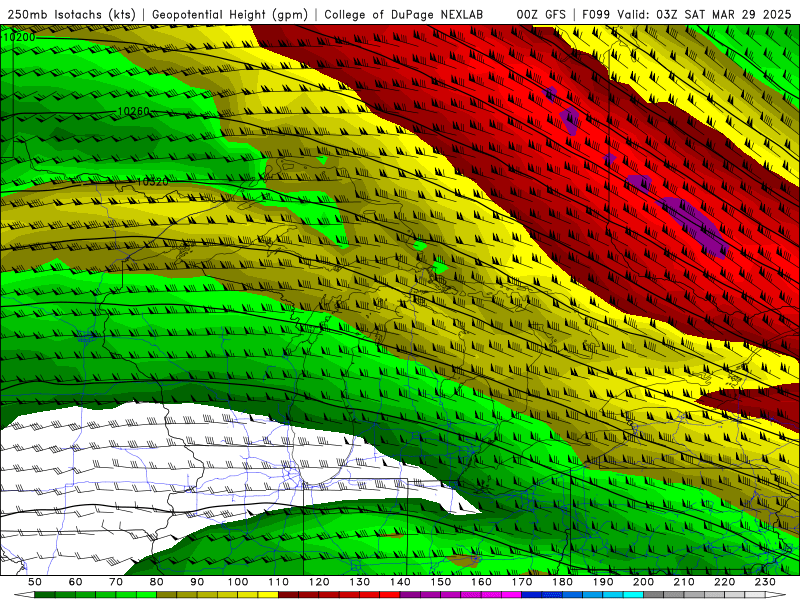Click the 120 value on the color scale
The width and height of the screenshot is (800, 600).
319,582
